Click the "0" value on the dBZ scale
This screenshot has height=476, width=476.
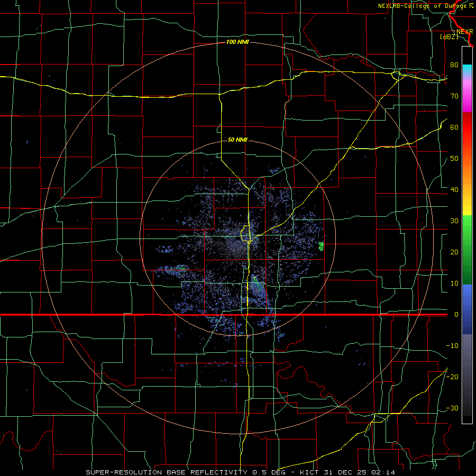tap(456, 315)
